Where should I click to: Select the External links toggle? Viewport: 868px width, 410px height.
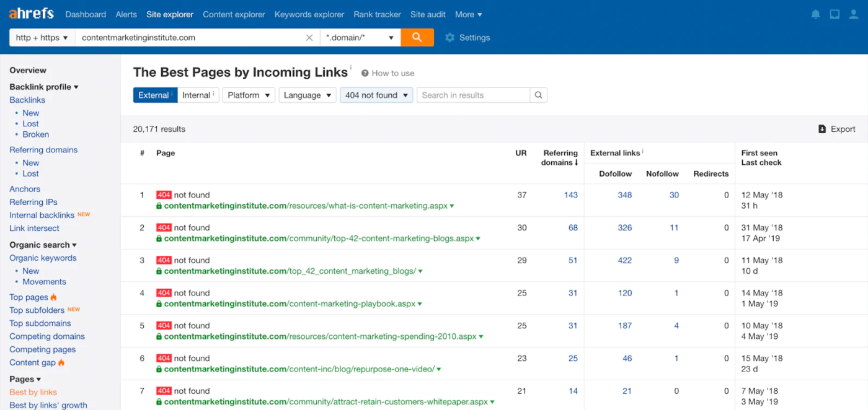[155, 95]
